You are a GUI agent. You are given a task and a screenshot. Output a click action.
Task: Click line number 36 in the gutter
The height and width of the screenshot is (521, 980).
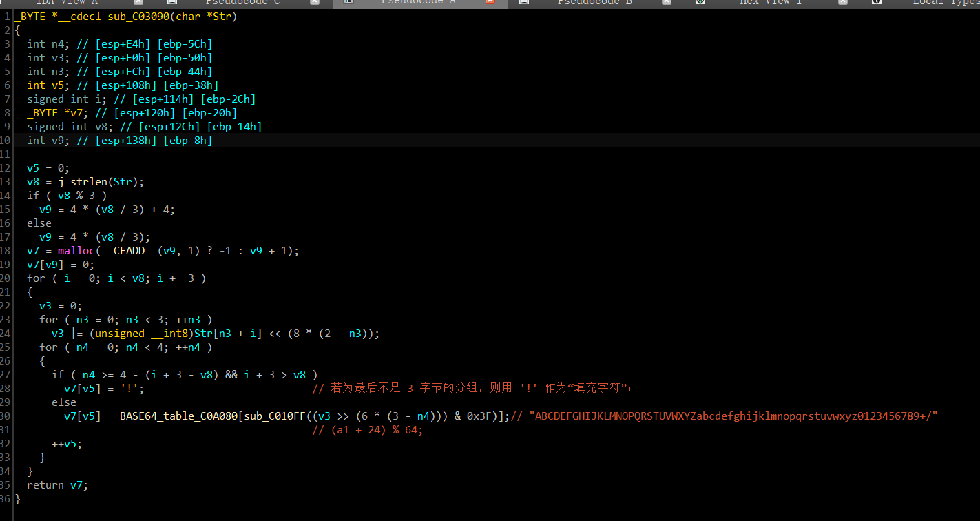[x=6, y=499]
